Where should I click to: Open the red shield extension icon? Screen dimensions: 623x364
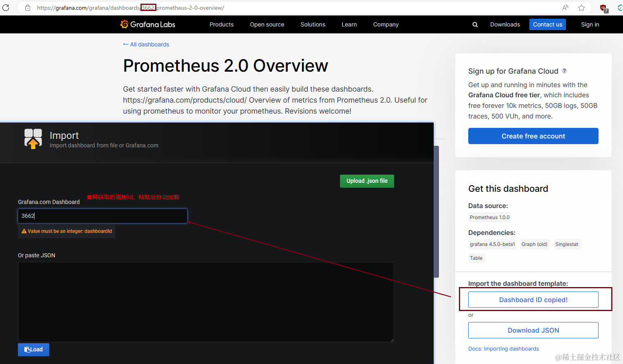pos(604,8)
